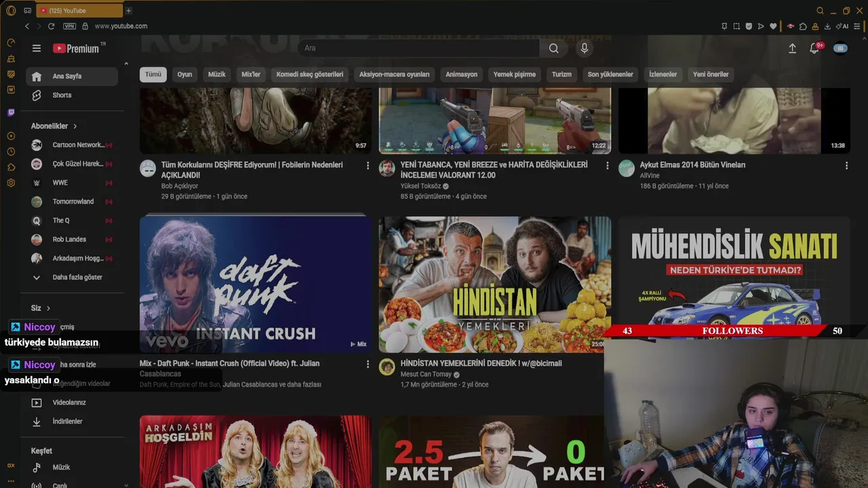Open the Opera main menu logo
This screenshot has height=488, width=868.
(x=11, y=10)
